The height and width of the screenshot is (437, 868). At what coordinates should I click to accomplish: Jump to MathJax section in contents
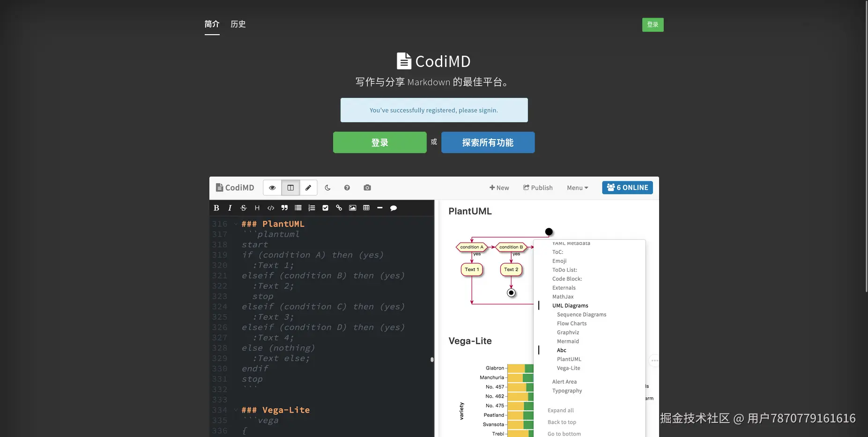point(563,296)
